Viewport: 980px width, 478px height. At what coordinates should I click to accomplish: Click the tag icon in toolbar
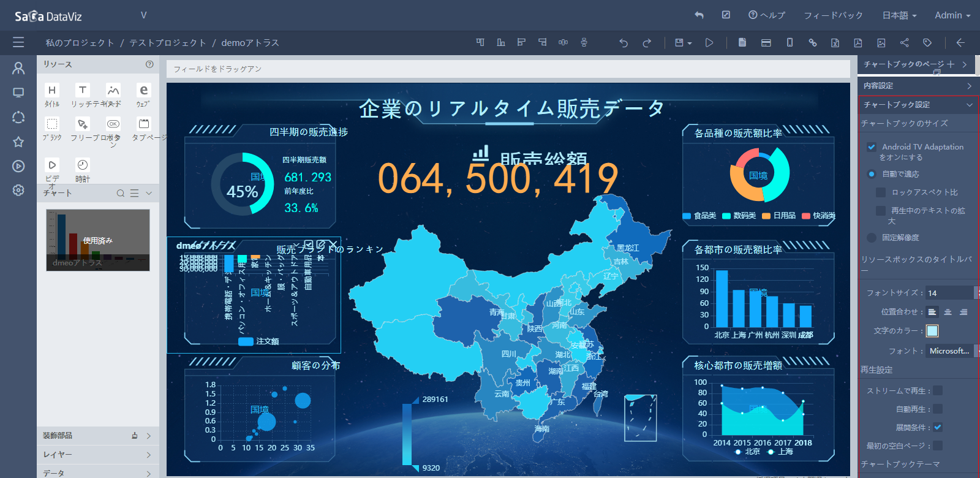click(x=927, y=43)
